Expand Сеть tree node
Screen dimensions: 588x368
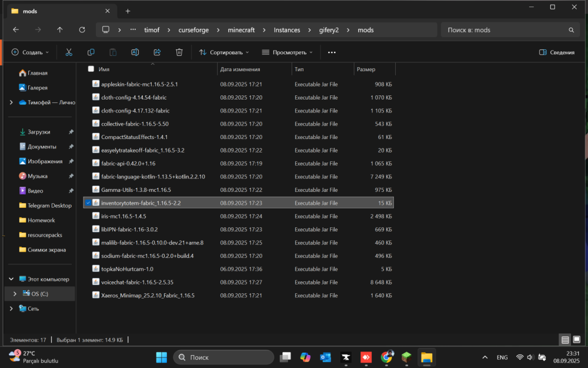click(x=11, y=309)
